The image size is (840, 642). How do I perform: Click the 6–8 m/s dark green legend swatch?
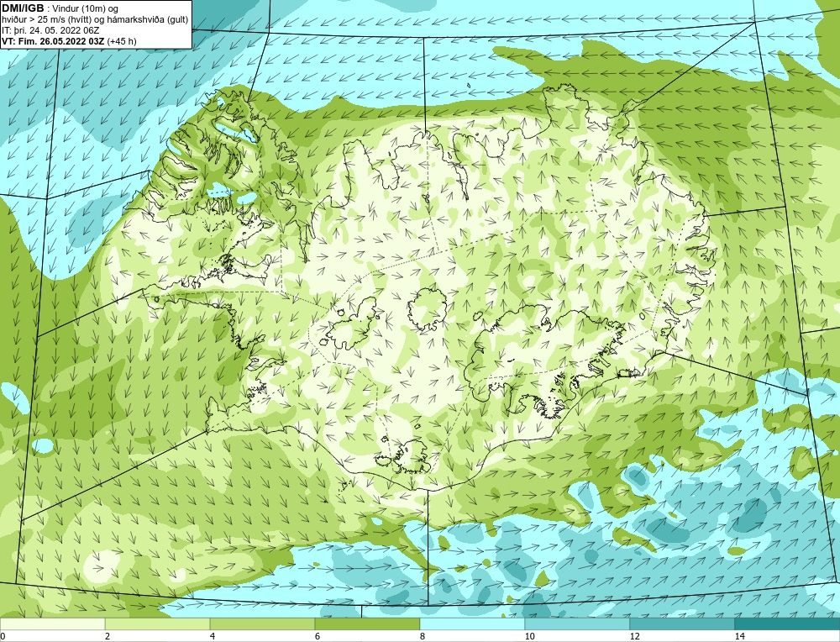click(x=368, y=624)
